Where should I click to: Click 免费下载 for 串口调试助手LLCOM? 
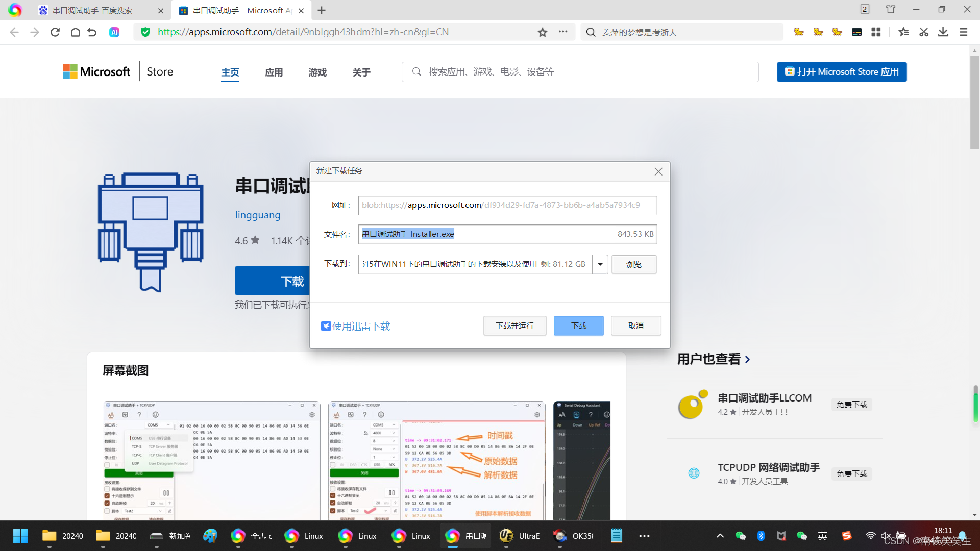point(851,405)
